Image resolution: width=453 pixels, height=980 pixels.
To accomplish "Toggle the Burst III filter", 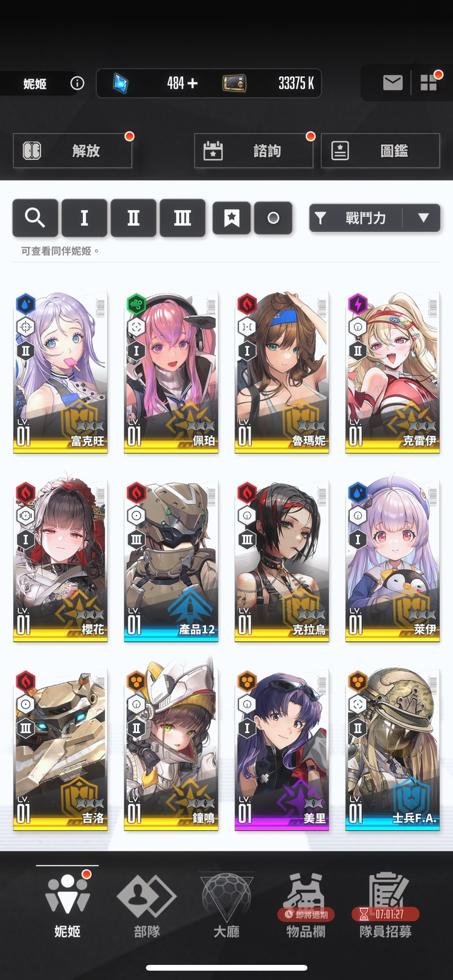I will [182, 217].
